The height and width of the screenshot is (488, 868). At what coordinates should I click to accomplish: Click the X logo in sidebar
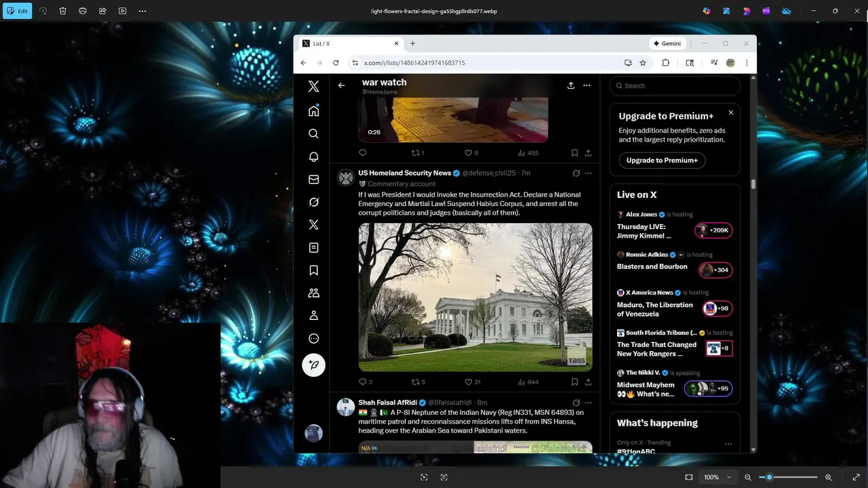tap(313, 86)
